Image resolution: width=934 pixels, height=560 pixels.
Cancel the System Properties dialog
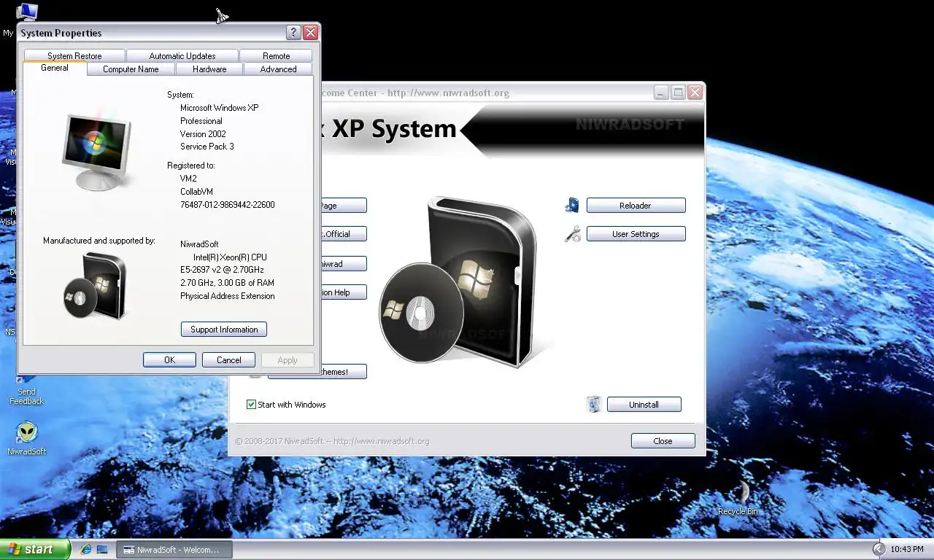pos(228,360)
